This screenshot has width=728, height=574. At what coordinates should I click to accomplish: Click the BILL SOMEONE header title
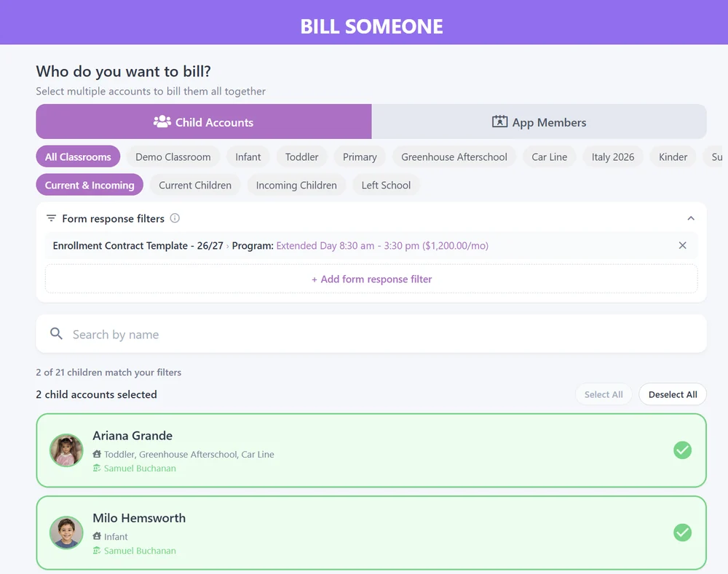pyautogui.click(x=371, y=26)
